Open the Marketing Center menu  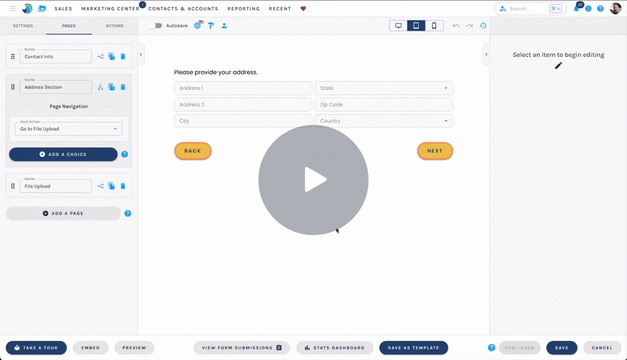coord(110,8)
